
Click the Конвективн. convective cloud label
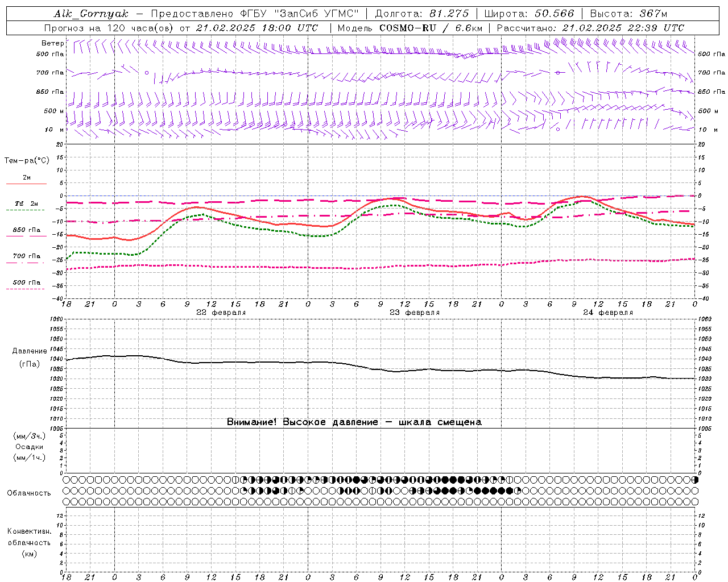29,531
